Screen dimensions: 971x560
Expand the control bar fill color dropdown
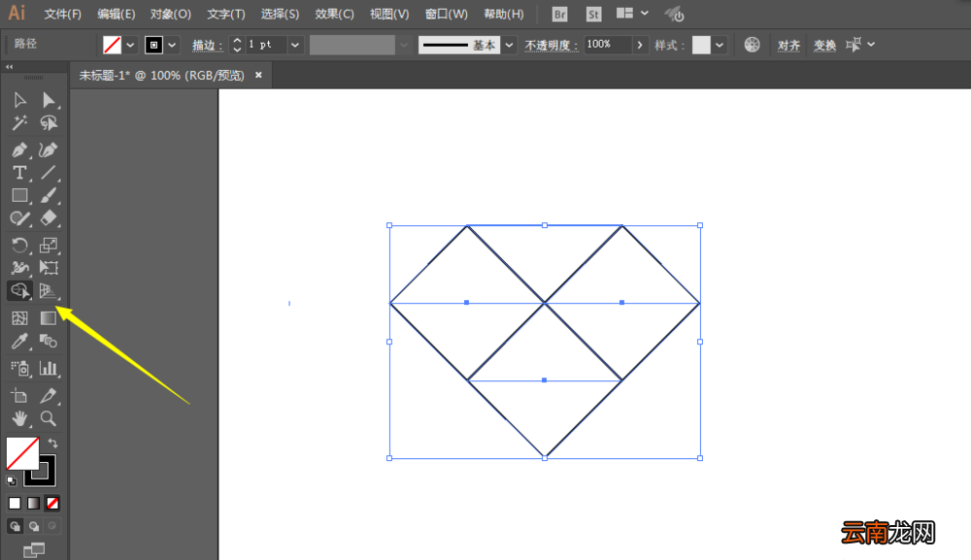click(x=130, y=45)
